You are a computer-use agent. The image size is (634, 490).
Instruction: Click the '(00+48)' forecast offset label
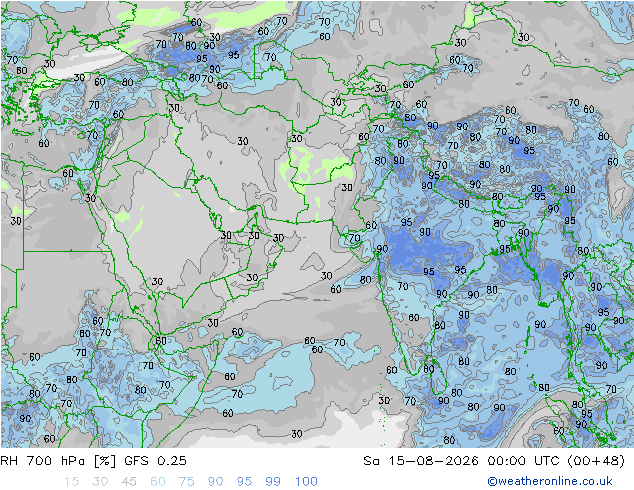[596, 460]
